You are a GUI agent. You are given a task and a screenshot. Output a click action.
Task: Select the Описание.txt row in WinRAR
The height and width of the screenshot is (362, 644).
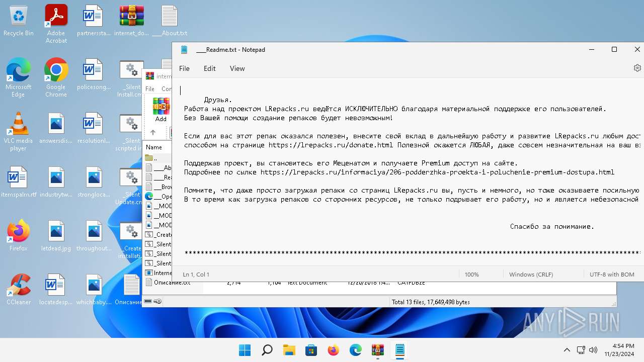tap(168, 283)
